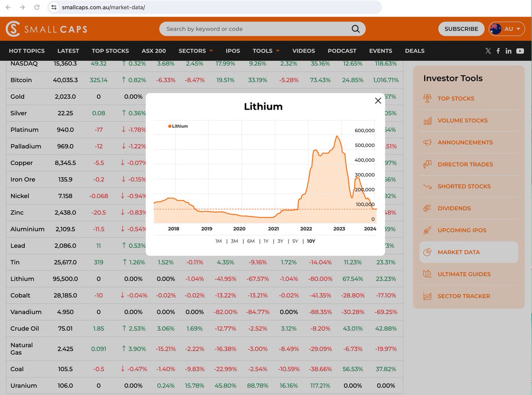The image size is (532, 395).
Task: Click the Small Caps logo icon
Action: click(x=13, y=29)
